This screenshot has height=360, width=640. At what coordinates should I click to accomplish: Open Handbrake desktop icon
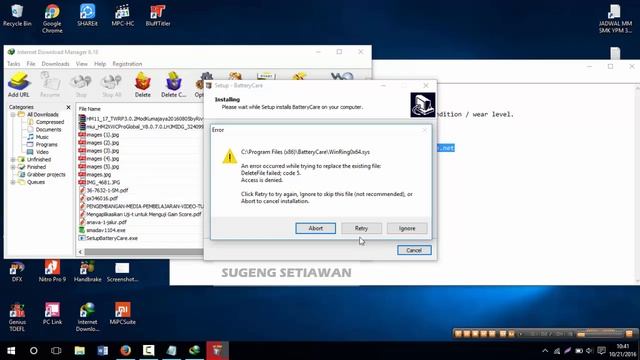[x=87, y=272]
